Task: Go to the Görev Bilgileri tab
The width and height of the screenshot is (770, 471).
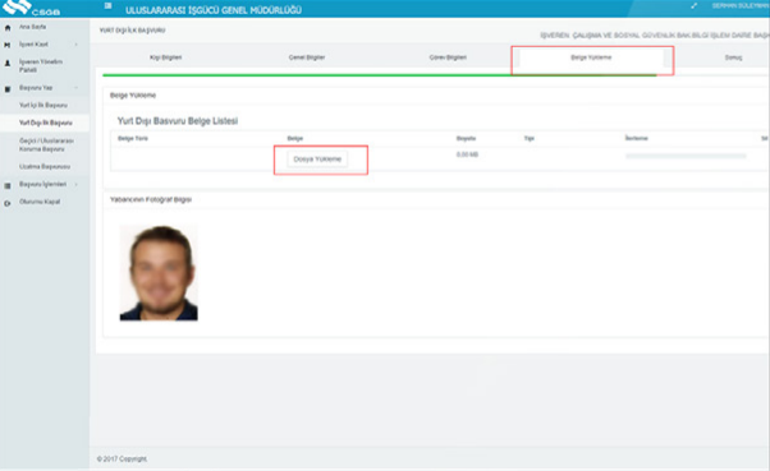Action: pyautogui.click(x=447, y=58)
